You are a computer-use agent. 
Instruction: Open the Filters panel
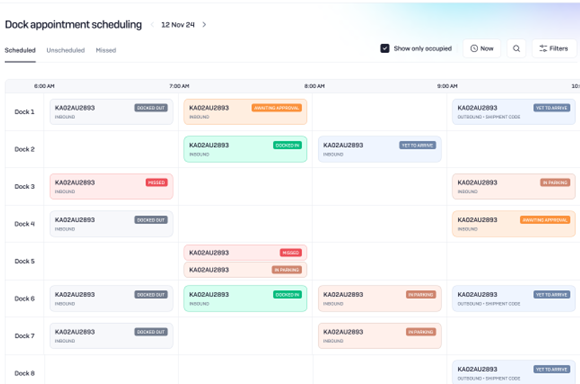(554, 48)
